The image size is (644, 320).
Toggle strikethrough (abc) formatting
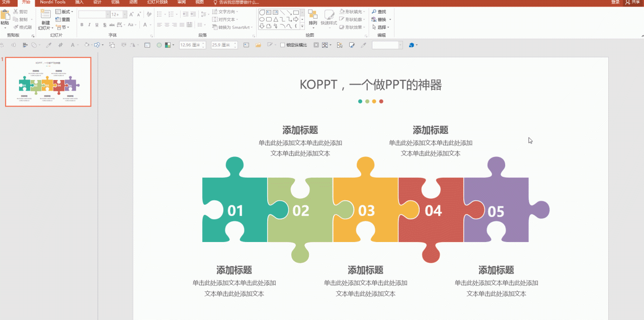(x=112, y=25)
